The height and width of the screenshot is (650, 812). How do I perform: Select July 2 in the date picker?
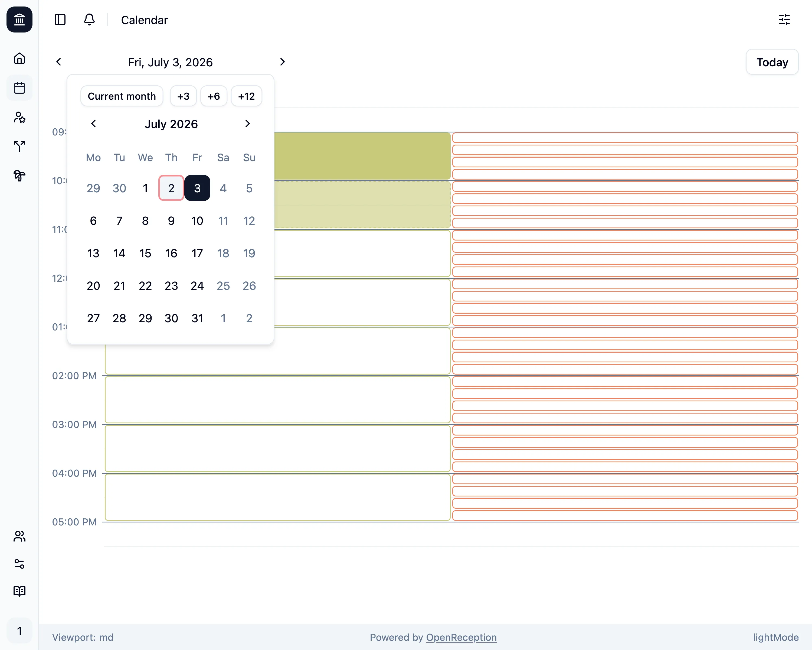pos(171,188)
